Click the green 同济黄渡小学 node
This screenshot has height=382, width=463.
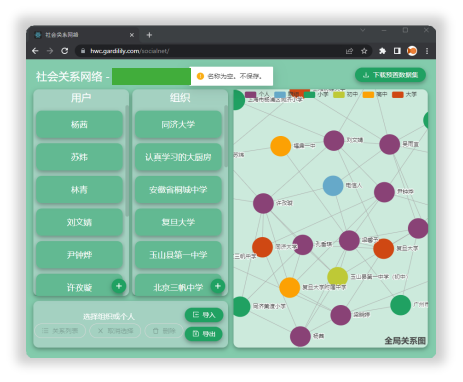[x=241, y=307]
